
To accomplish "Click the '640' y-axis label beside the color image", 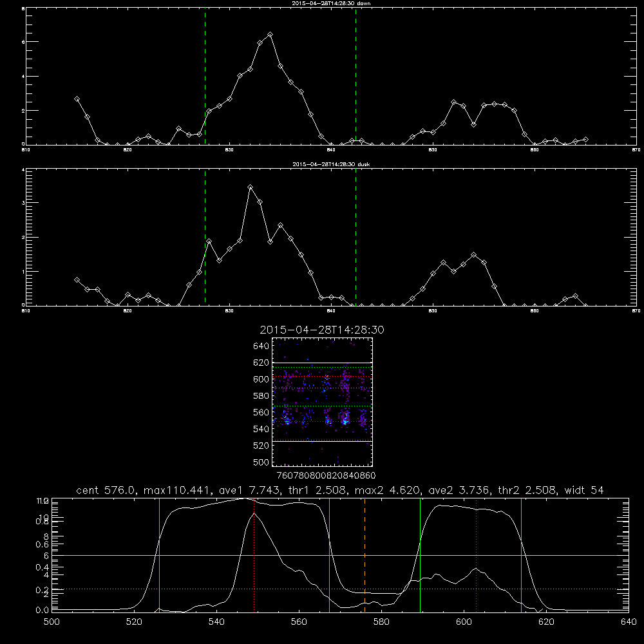I will click(261, 346).
